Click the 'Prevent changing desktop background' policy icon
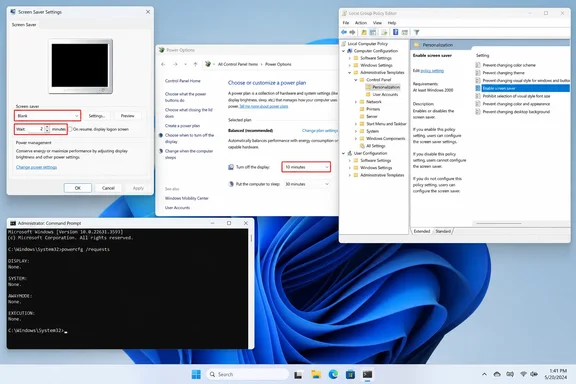Image resolution: width=576 pixels, height=384 pixels. [478, 112]
